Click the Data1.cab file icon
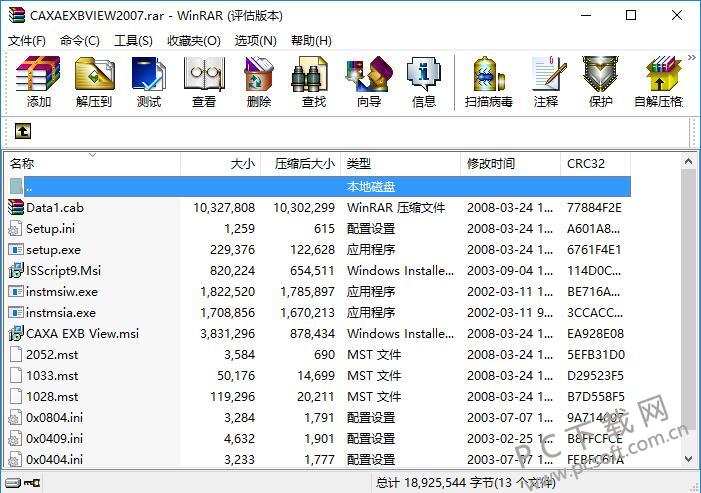 [16, 207]
